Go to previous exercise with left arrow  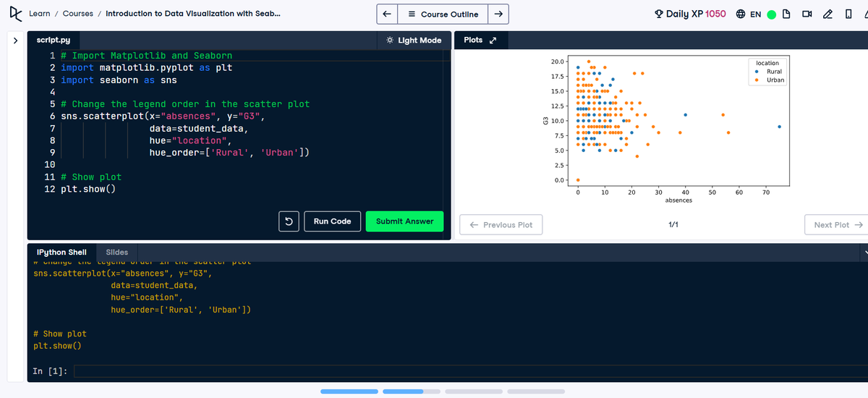pyautogui.click(x=387, y=14)
